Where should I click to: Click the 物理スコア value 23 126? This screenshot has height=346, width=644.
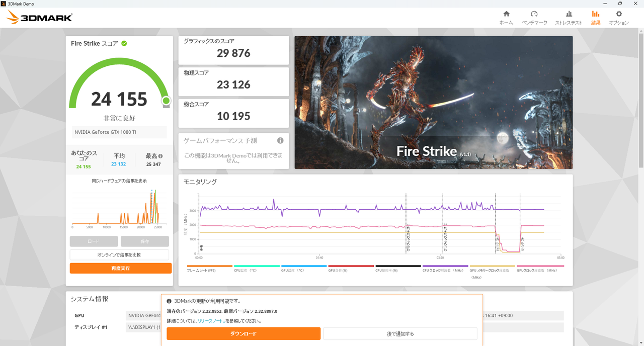tap(233, 84)
